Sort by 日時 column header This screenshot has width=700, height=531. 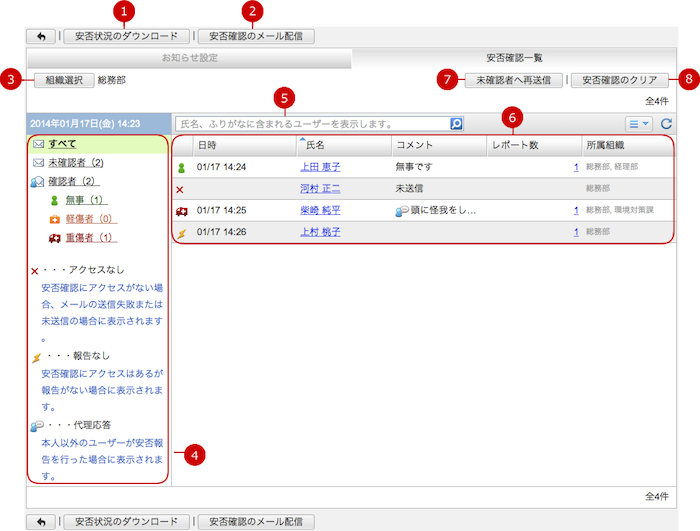[245, 145]
